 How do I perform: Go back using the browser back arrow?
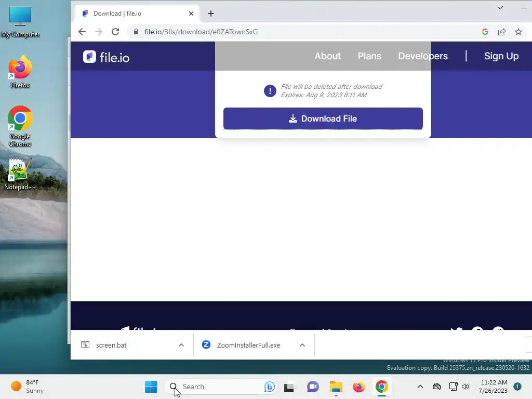pos(82,32)
